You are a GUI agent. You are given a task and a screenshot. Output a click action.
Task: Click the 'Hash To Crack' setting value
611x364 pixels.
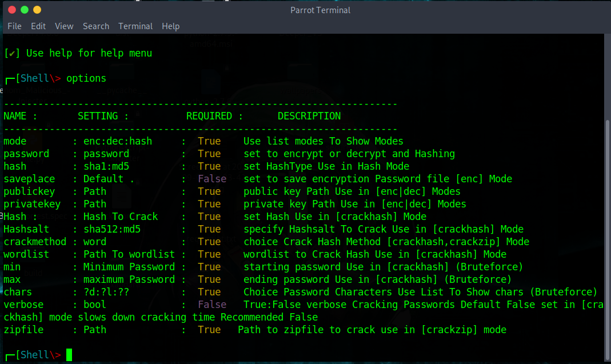click(121, 217)
